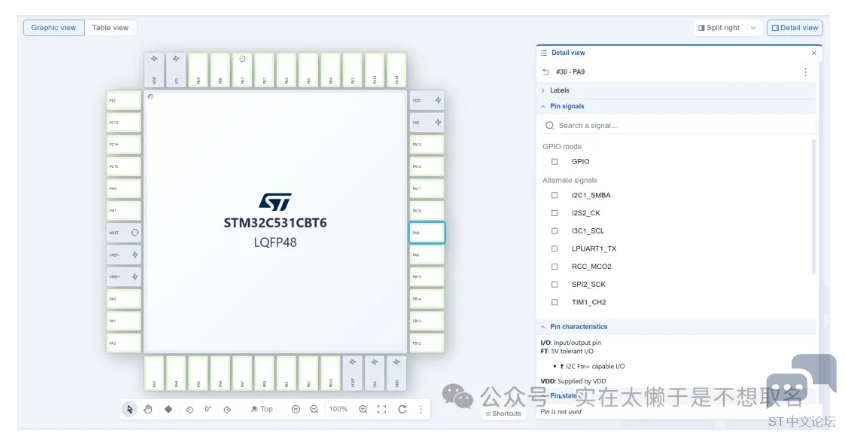845x437 pixels.
Task: Tick the SPI2_SCK alternate signal
Action: [555, 284]
